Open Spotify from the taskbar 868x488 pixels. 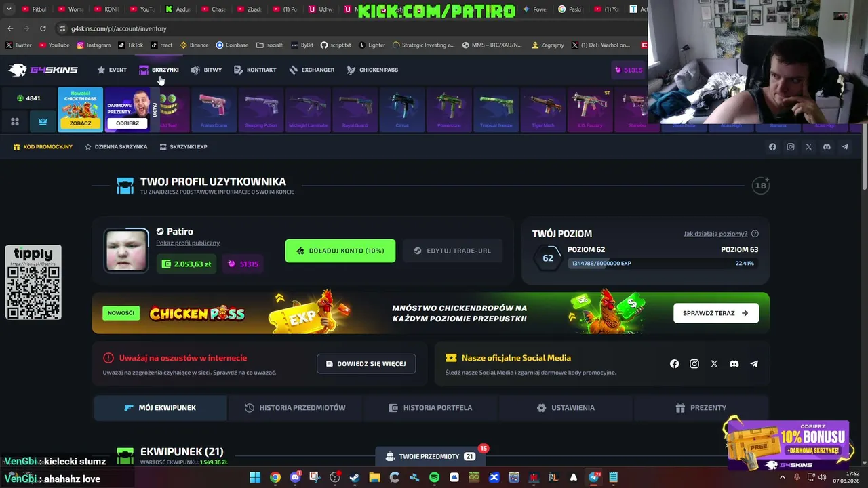pyautogui.click(x=434, y=477)
